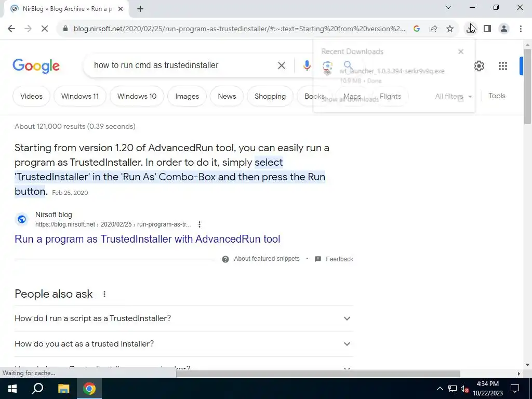Click the Nirsoft blog site favicon
The image size is (532, 399).
[22, 219]
